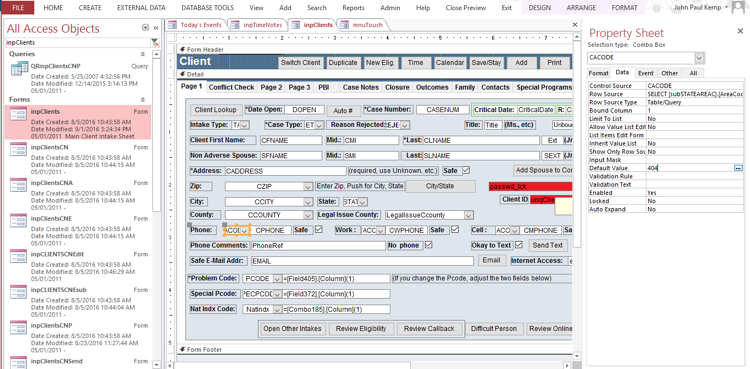Image resolution: width=750 pixels, height=369 pixels.
Task: Click the inpCLIENTSCNEdit form icon
Action: click(19, 257)
